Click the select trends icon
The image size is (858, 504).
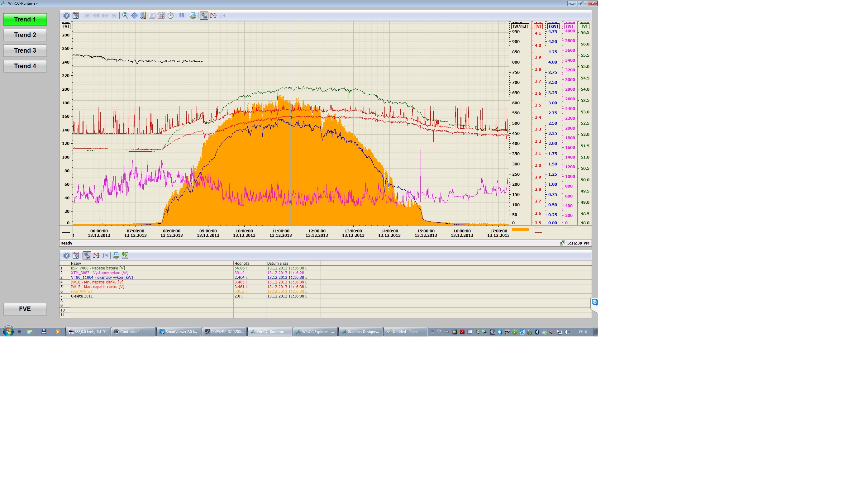point(161,16)
